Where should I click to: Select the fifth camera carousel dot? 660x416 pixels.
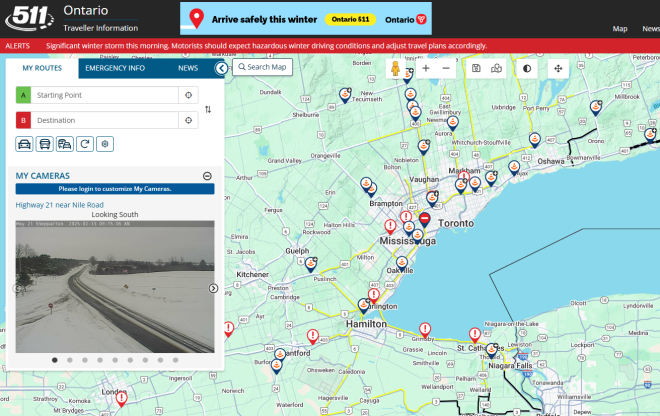[x=115, y=360]
